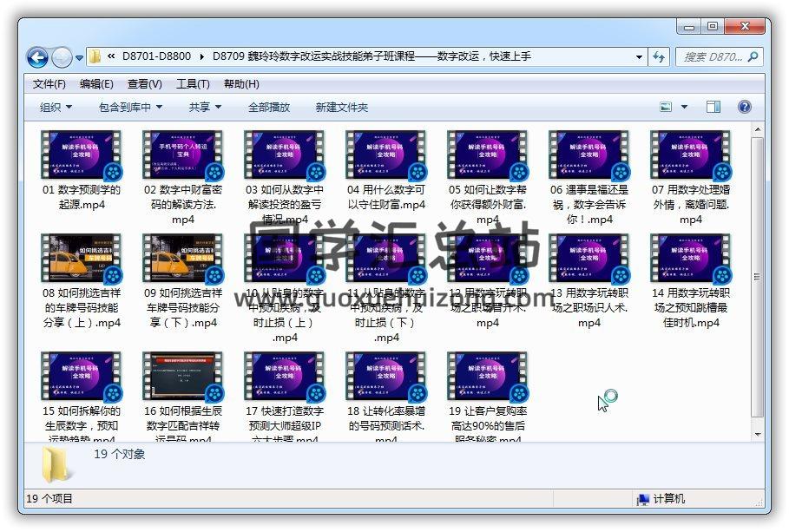Open the 查看(V) menu
Screen dimensions: 789x532
coord(145,84)
